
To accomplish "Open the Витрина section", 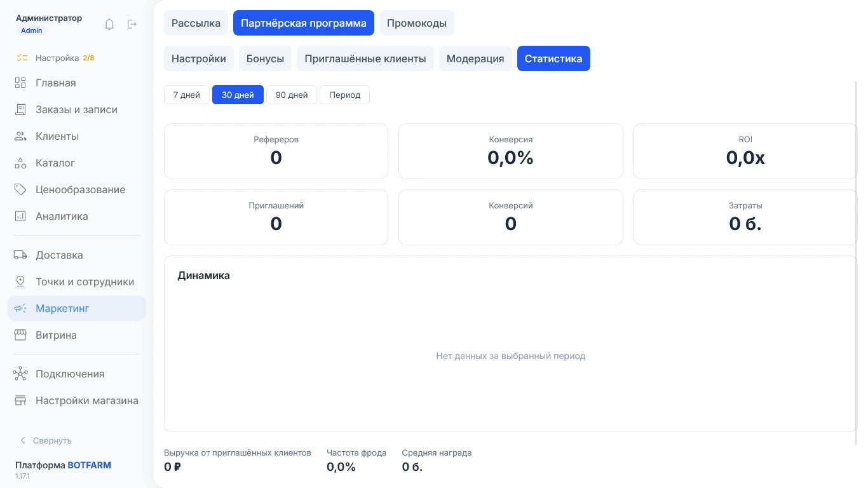I will tap(77, 335).
